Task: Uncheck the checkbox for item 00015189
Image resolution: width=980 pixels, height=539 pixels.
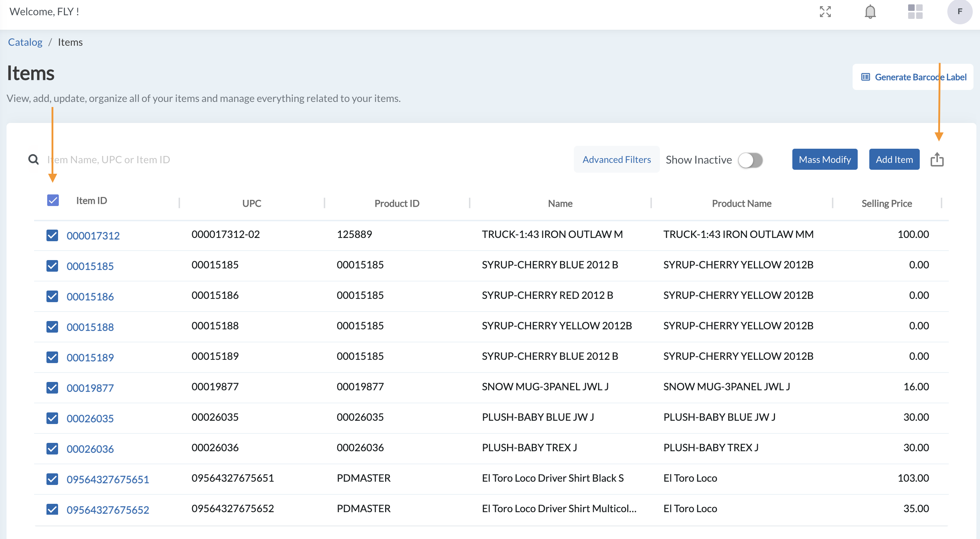Action: (x=52, y=357)
